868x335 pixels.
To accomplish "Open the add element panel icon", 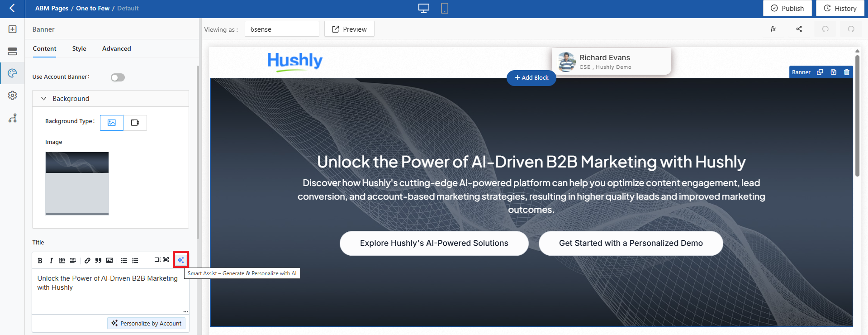I will [x=13, y=29].
